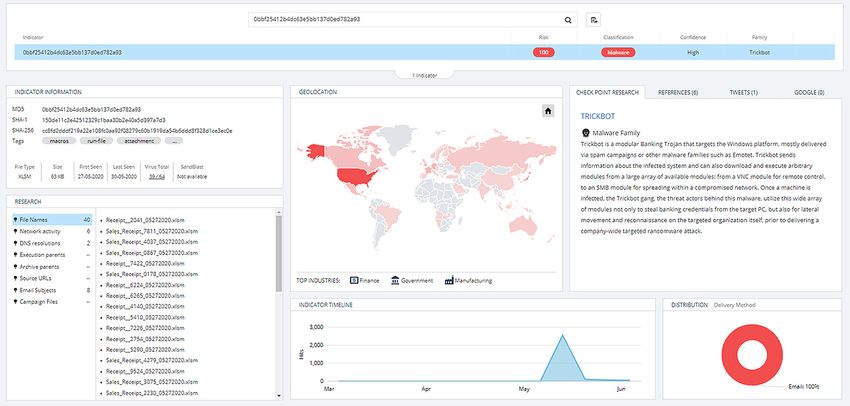Click Sales_Receipt_4279_05272020.xlsm file name
This screenshot has height=406, width=850.
152,360
